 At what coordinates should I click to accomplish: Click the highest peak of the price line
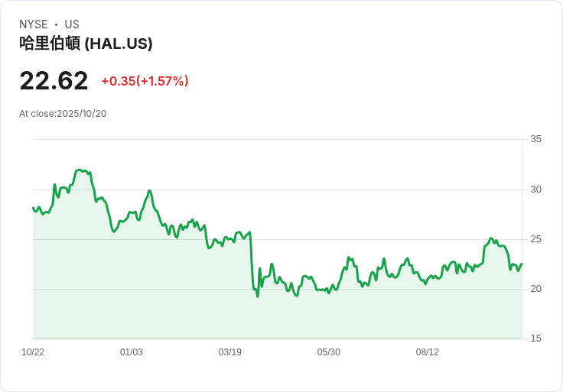pyautogui.click(x=79, y=170)
